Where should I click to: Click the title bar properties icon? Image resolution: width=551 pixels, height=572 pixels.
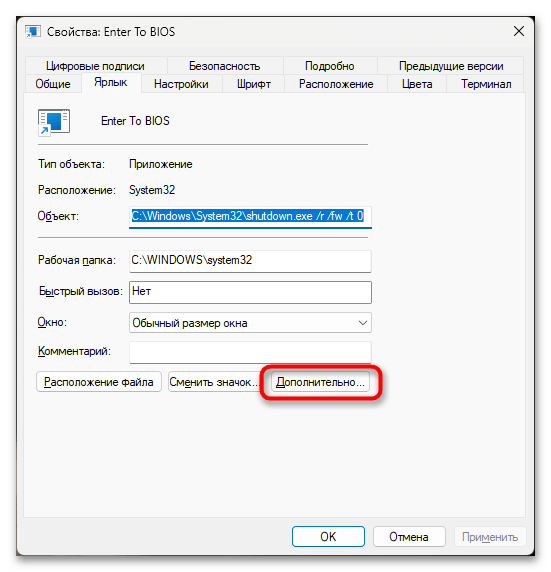coord(33,32)
